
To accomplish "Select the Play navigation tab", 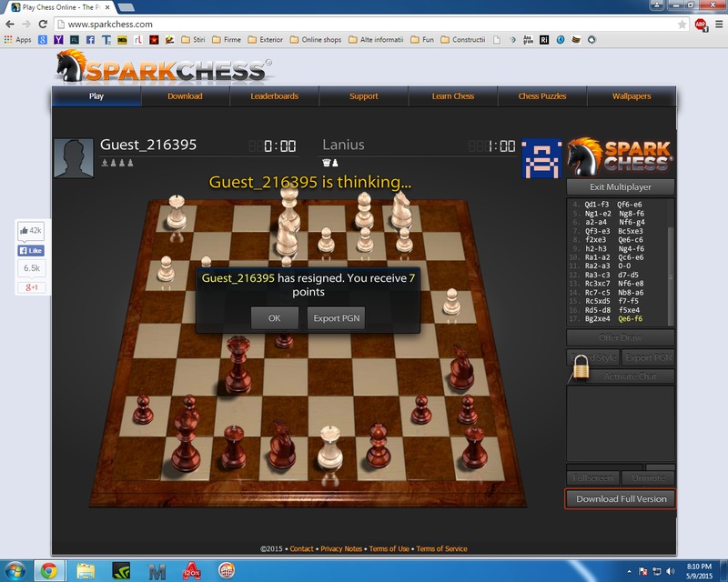I will point(96,96).
